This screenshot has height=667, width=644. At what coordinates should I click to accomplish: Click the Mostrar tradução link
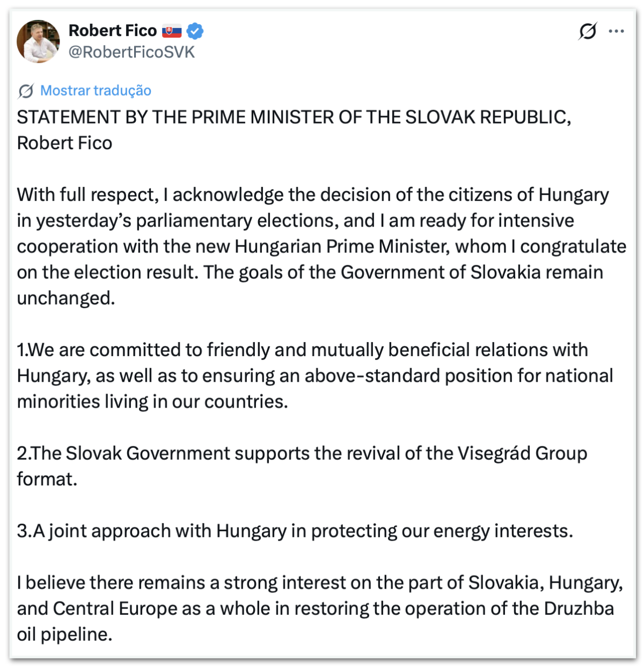pyautogui.click(x=96, y=90)
